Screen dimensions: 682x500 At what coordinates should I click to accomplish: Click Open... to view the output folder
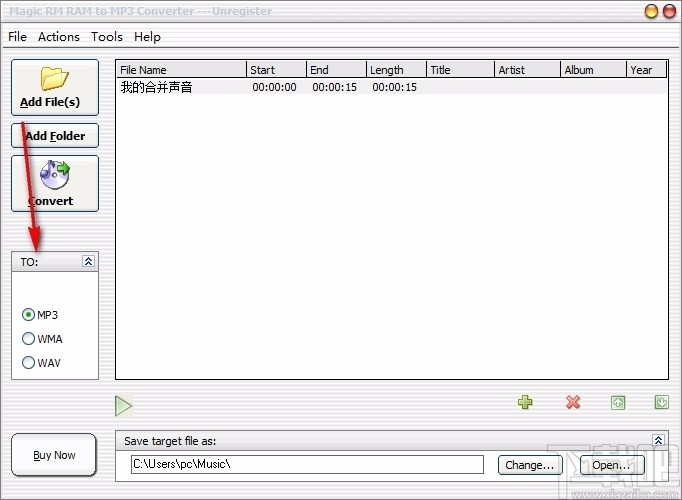[612, 465]
